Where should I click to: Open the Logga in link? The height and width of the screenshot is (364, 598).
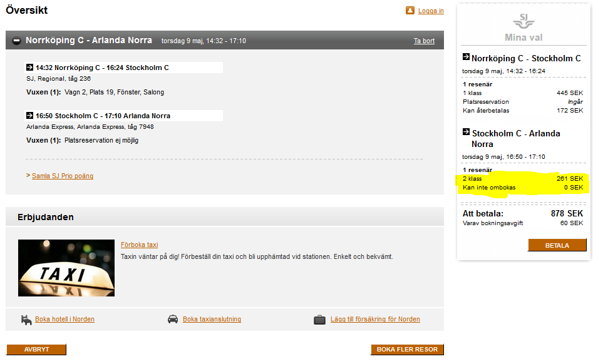pos(431,11)
